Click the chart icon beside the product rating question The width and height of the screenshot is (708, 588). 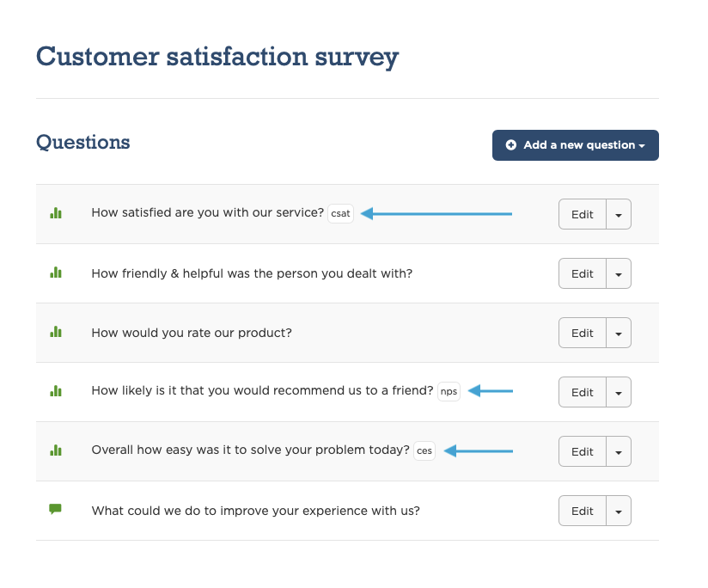(57, 332)
